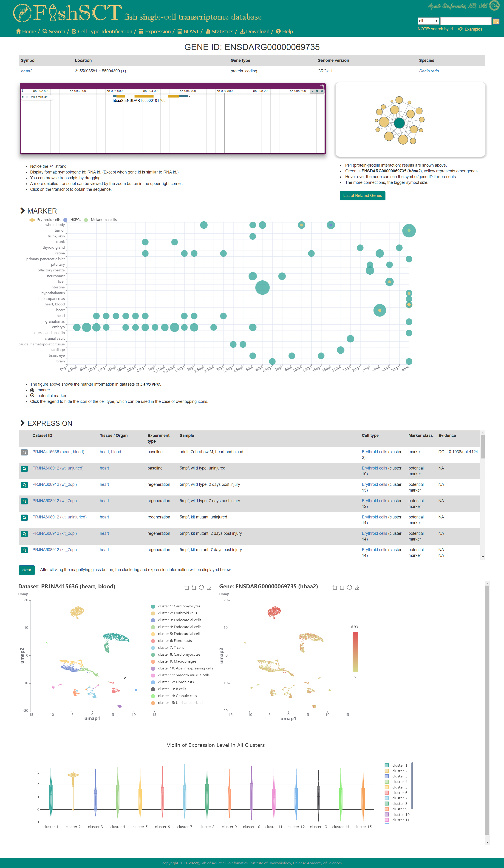Close the Danio rerio gff track

(x=27, y=97)
